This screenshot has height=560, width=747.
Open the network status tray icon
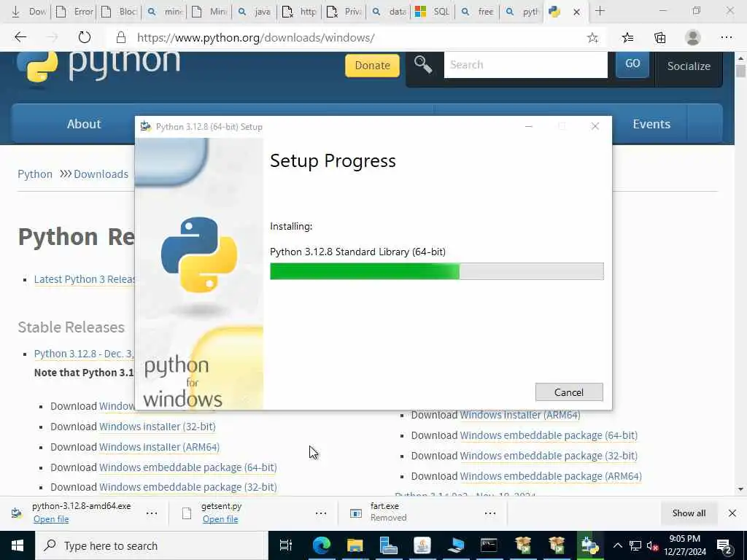635,545
